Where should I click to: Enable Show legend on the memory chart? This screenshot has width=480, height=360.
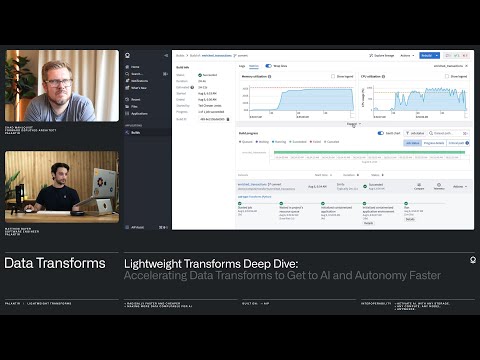click(333, 76)
